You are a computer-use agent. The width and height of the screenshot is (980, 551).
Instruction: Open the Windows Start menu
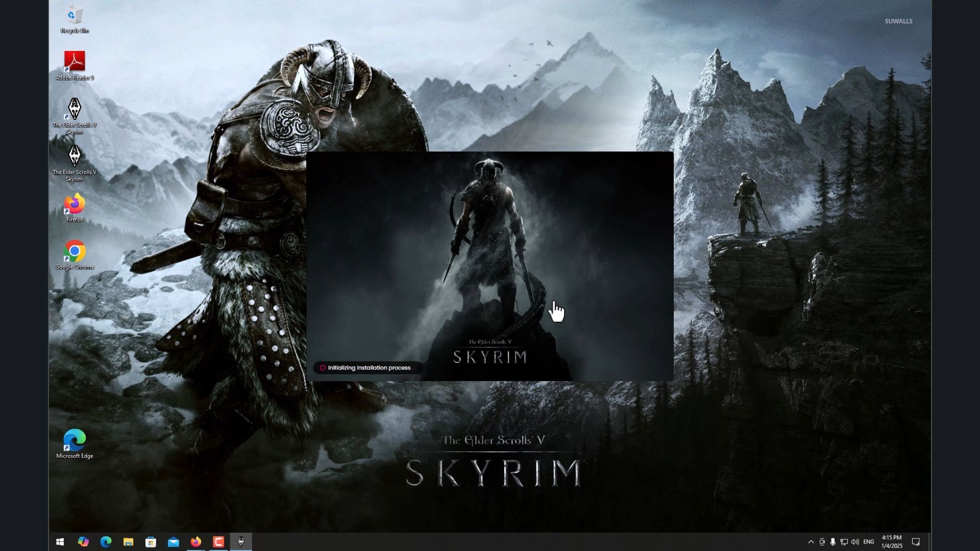pyautogui.click(x=60, y=542)
